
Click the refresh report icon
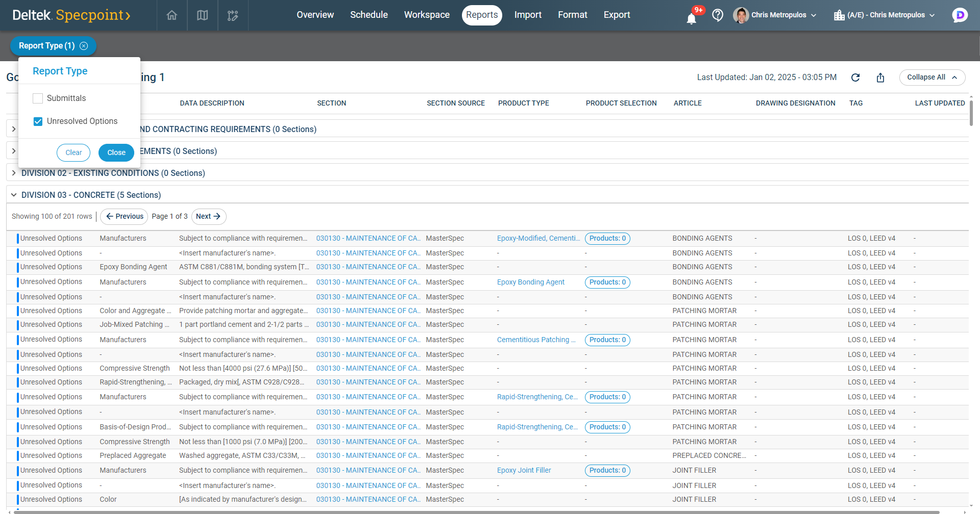coord(855,78)
